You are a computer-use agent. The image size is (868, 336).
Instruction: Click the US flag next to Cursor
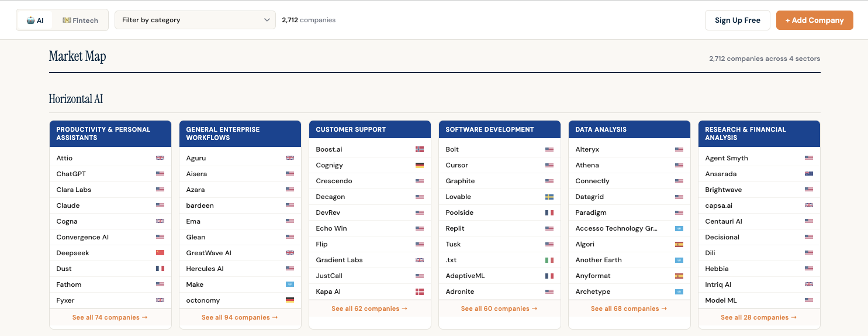pyautogui.click(x=549, y=165)
